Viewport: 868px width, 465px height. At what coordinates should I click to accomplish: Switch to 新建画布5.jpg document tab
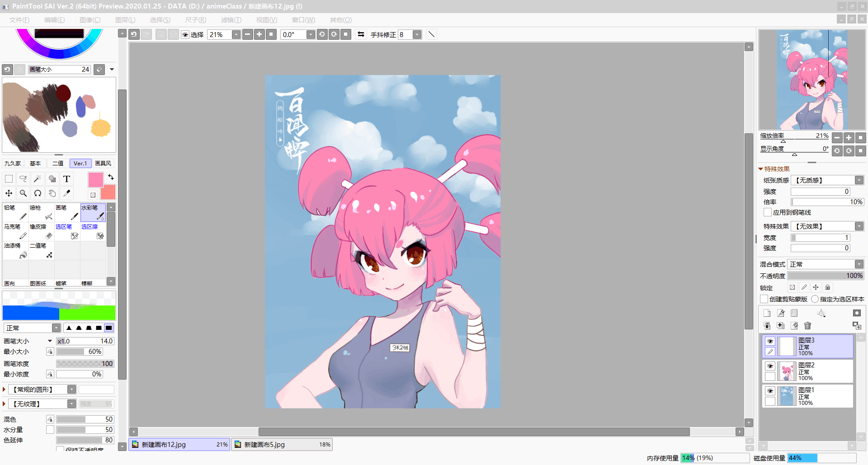coord(282,445)
